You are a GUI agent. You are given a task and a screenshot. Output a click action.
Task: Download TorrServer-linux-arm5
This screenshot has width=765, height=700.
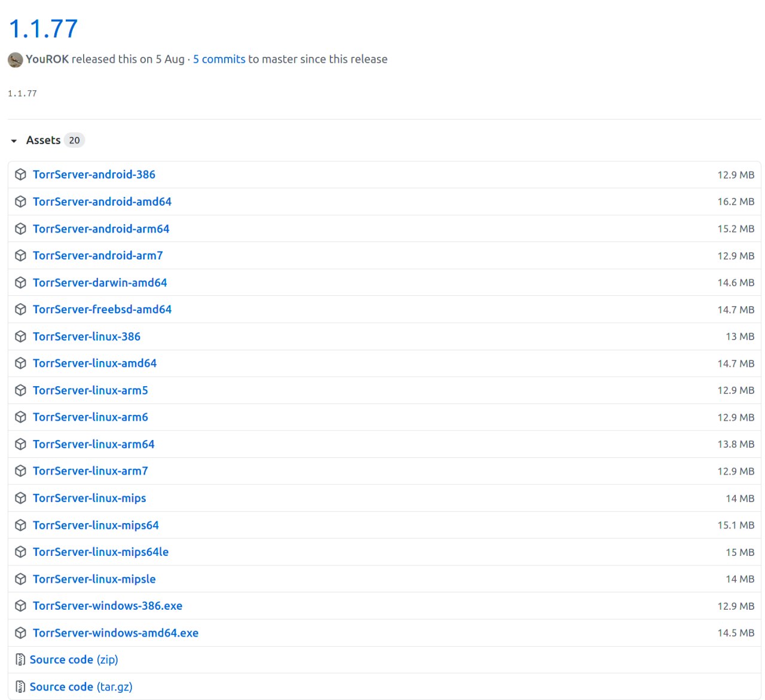tap(90, 390)
